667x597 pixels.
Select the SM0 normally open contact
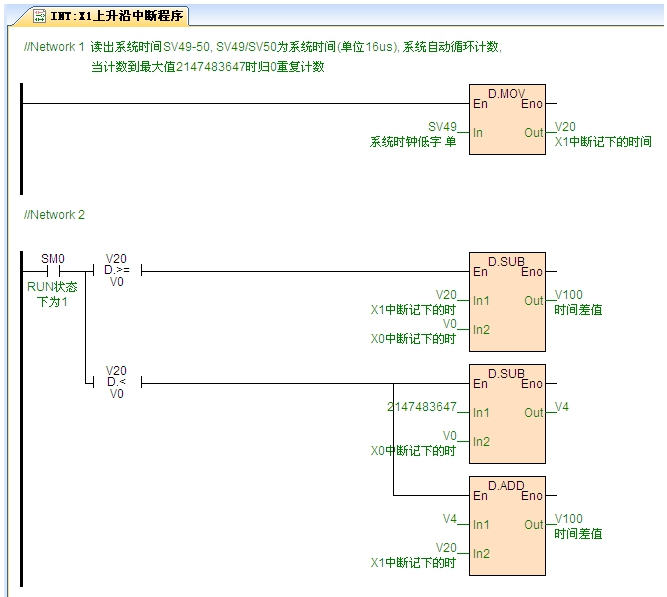point(52,271)
